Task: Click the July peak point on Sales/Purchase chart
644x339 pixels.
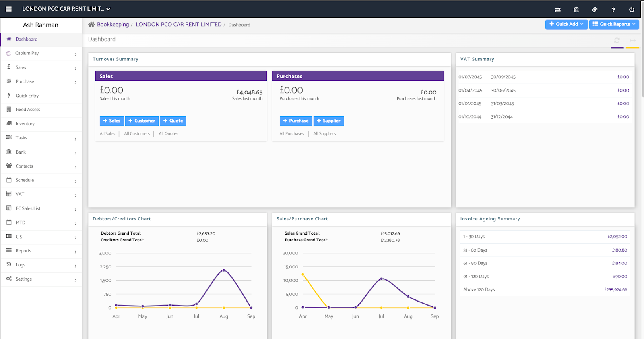Action: pyautogui.click(x=382, y=279)
